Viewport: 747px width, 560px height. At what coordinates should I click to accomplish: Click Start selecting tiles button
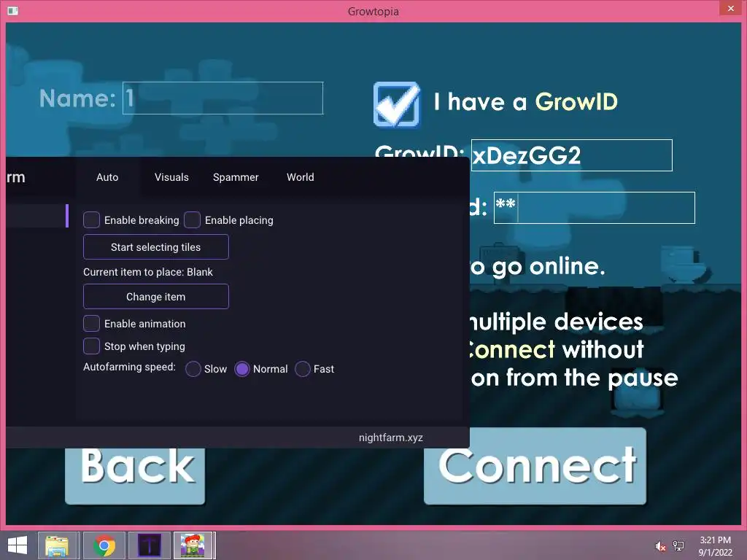[156, 246]
